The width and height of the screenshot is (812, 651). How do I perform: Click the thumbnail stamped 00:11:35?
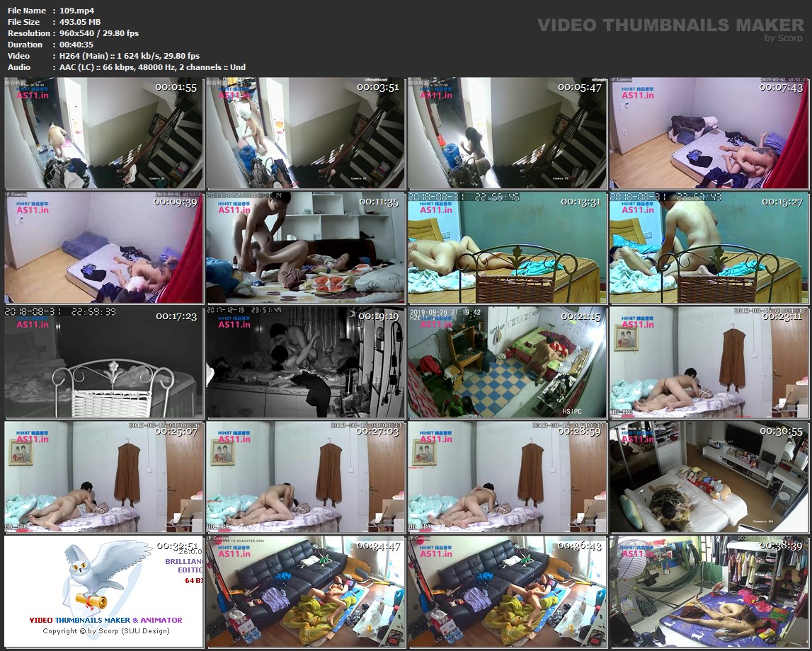pyautogui.click(x=306, y=248)
